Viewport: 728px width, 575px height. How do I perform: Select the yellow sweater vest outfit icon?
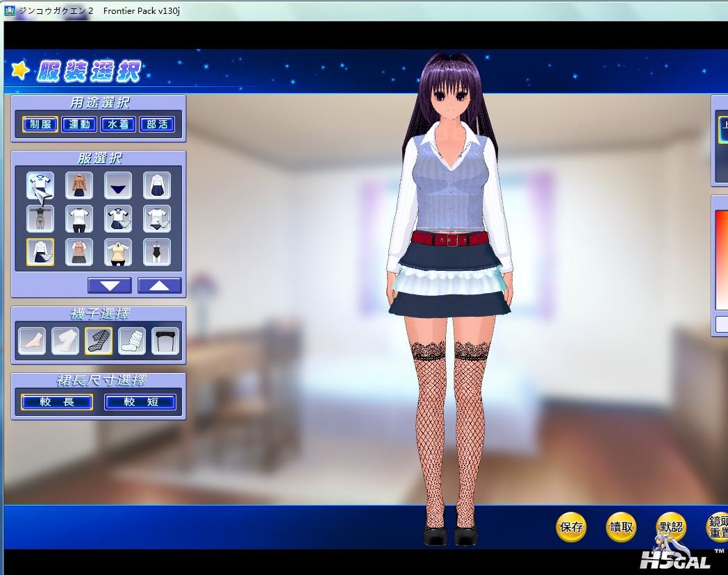(x=118, y=252)
